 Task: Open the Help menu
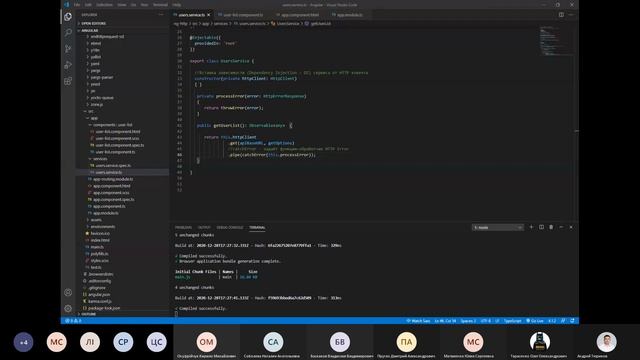pos(176,5)
